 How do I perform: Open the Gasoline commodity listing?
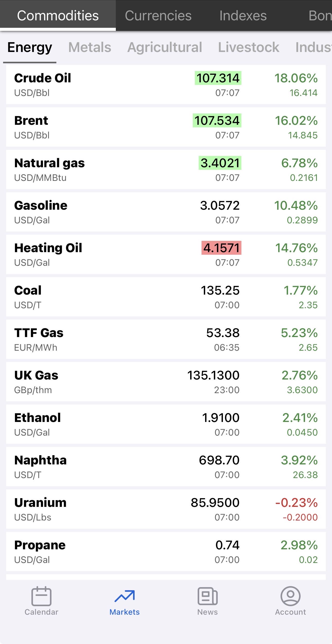[x=103, y=212]
